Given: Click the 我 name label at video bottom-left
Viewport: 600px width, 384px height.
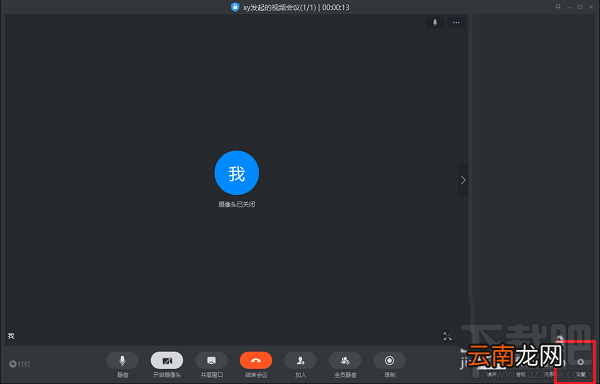Looking at the screenshot, I should [x=11, y=336].
